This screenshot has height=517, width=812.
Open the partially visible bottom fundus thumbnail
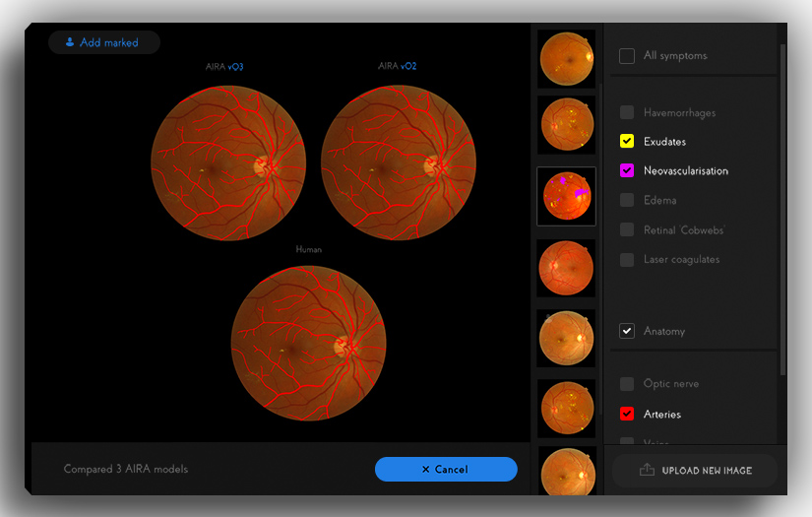point(567,471)
